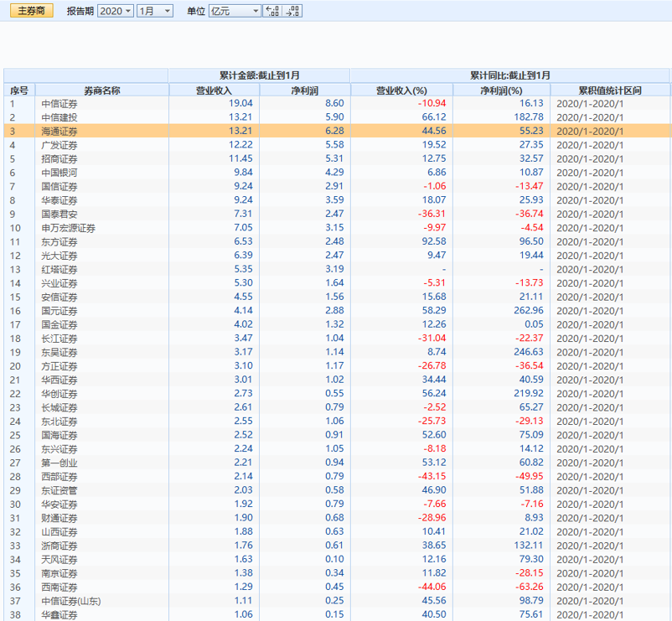Select row 华西证券
The image size is (672, 621).
337,380
